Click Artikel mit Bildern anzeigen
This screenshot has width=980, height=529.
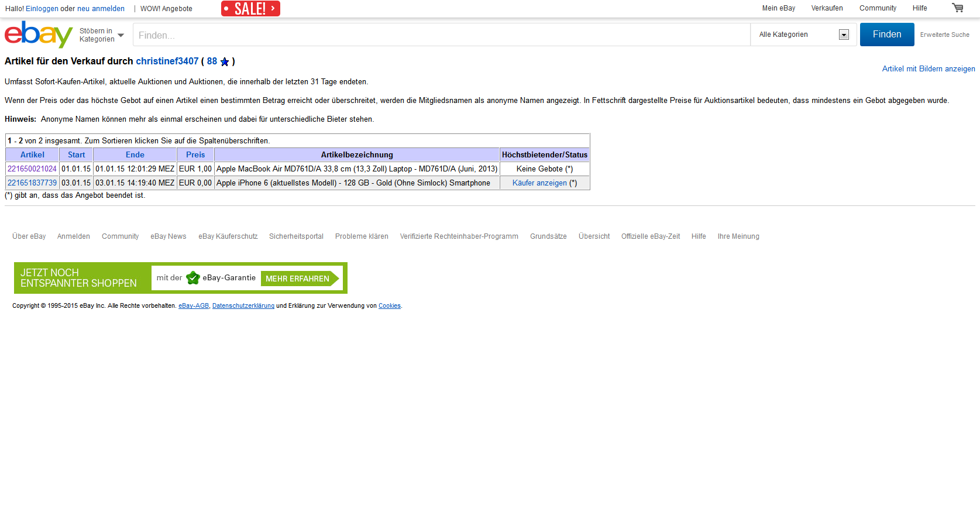coord(929,68)
